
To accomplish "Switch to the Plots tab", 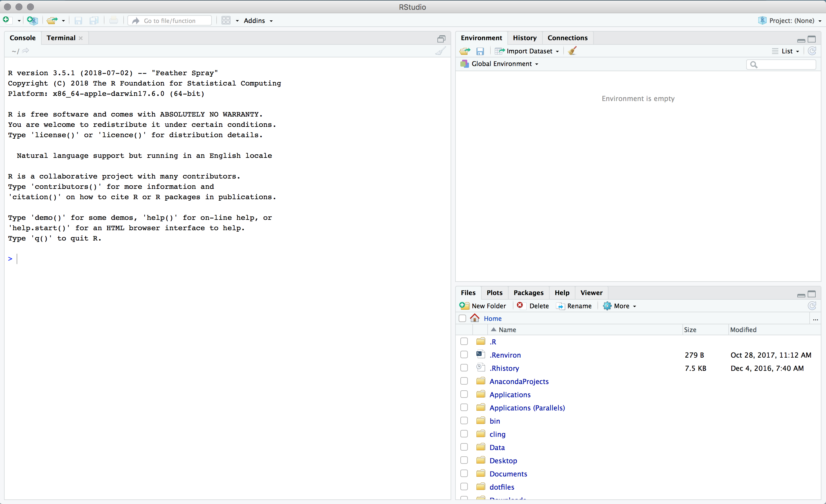I will (495, 293).
